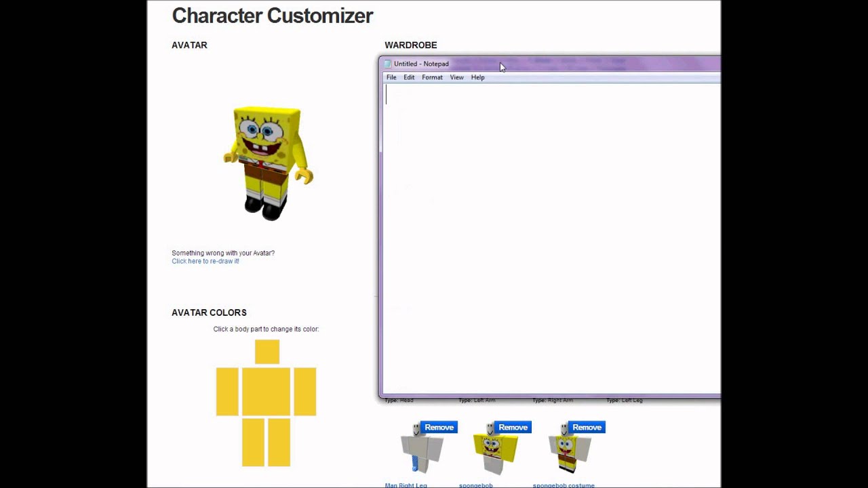The width and height of the screenshot is (868, 488).
Task: Select the avatar left-side arm color swatch
Action: (227, 392)
